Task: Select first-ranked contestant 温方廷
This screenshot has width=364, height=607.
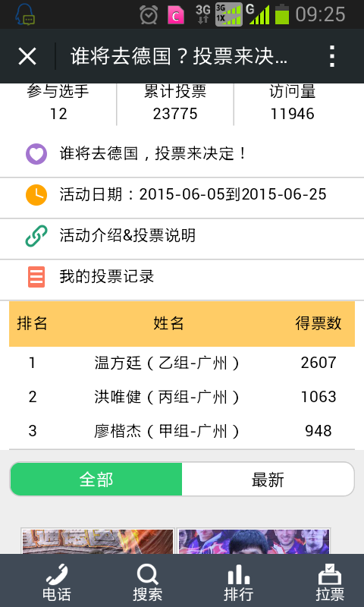Action: [x=182, y=363]
